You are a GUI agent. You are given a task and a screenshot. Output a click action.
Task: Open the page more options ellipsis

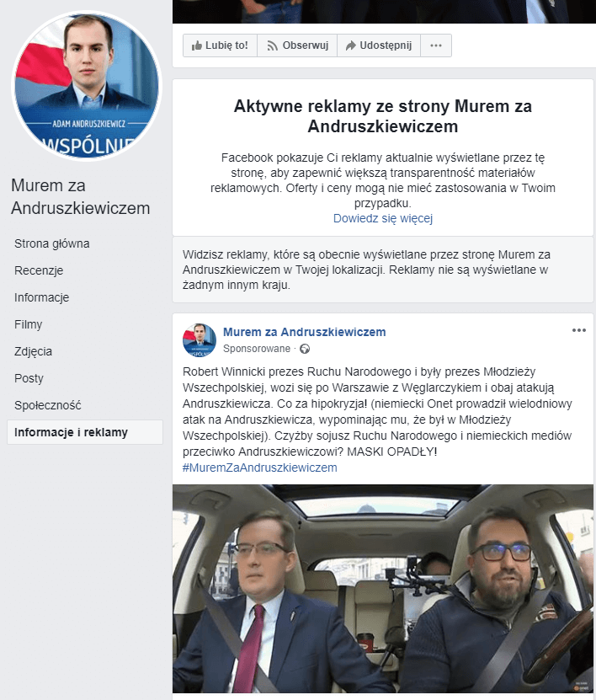pyautogui.click(x=436, y=45)
